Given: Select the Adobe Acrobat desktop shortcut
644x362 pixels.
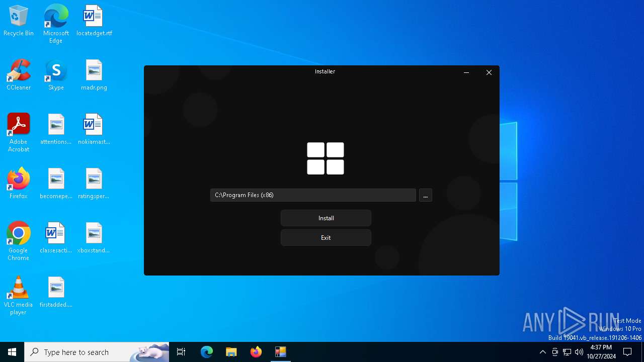Looking at the screenshot, I should point(19,133).
